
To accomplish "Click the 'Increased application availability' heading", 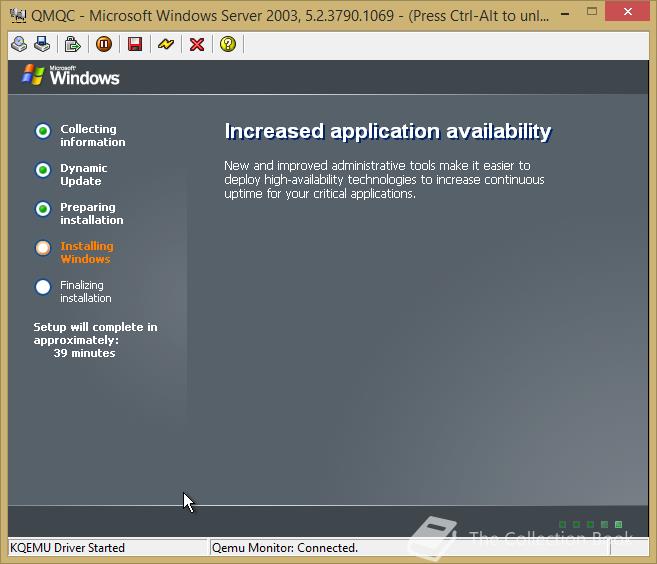I will pos(388,132).
